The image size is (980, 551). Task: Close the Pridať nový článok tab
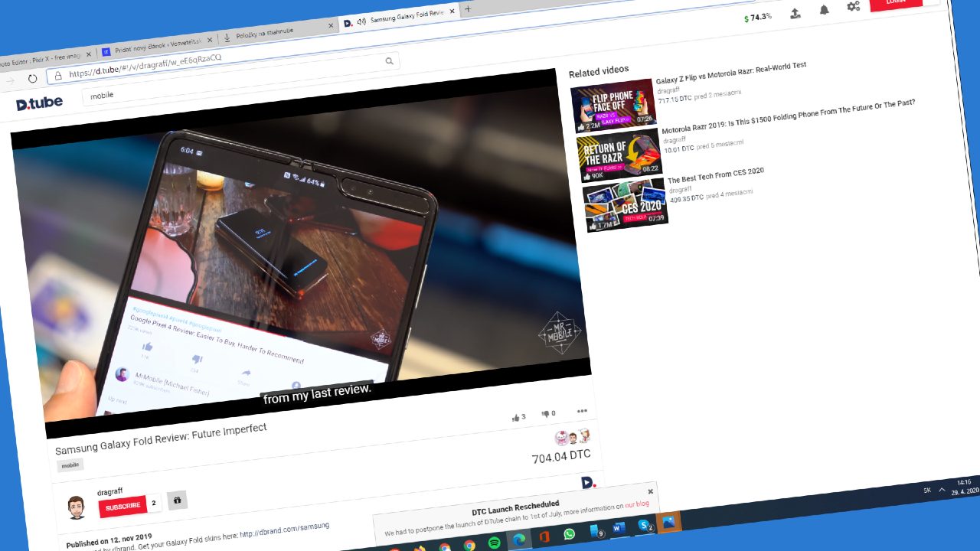pos(210,39)
